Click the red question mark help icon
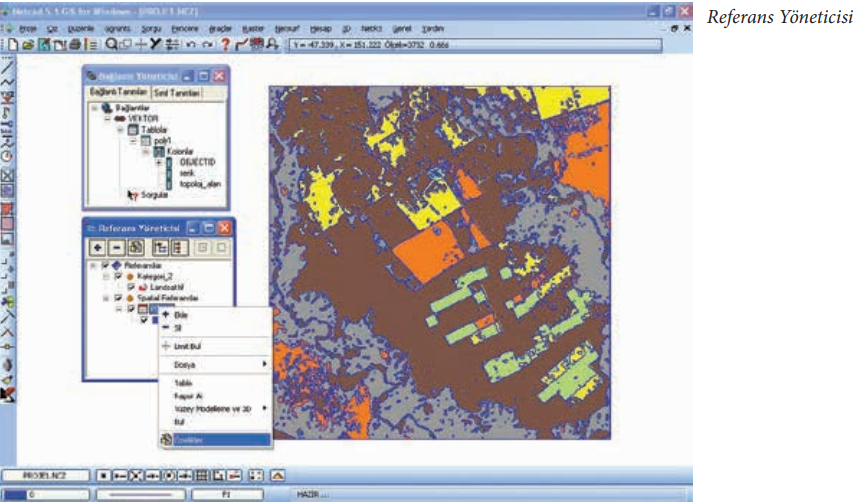The image size is (863, 503). [226, 45]
